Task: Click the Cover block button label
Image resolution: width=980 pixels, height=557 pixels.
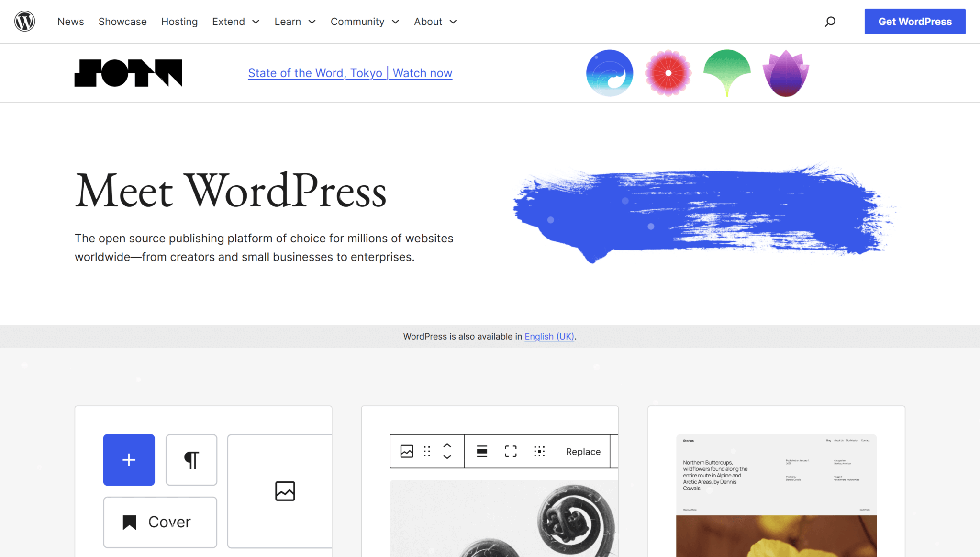Action: (x=169, y=522)
